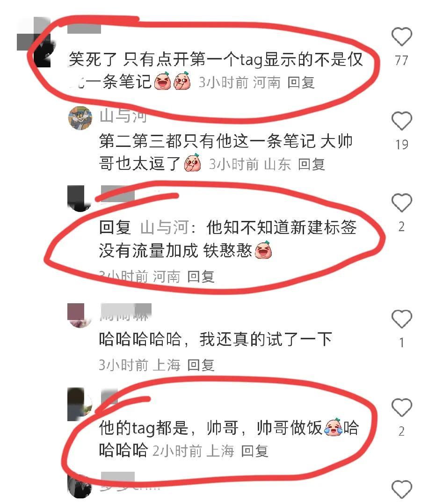Tap the 山与河 mention in reply
This screenshot has width=428, height=504.
pyautogui.click(x=165, y=227)
